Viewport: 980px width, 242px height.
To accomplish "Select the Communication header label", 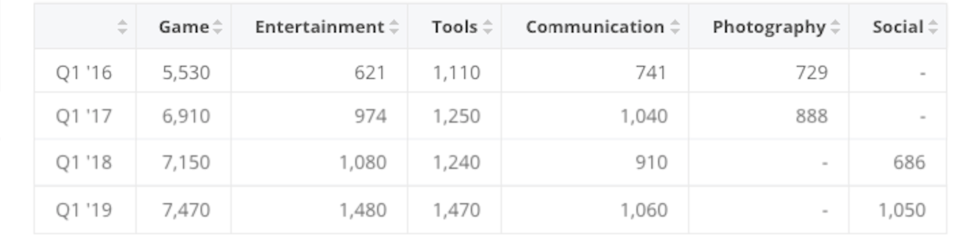I will [x=595, y=27].
